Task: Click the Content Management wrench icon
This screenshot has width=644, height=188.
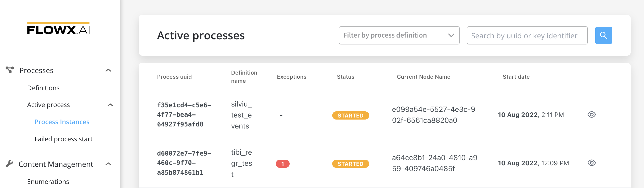Action: (9, 163)
